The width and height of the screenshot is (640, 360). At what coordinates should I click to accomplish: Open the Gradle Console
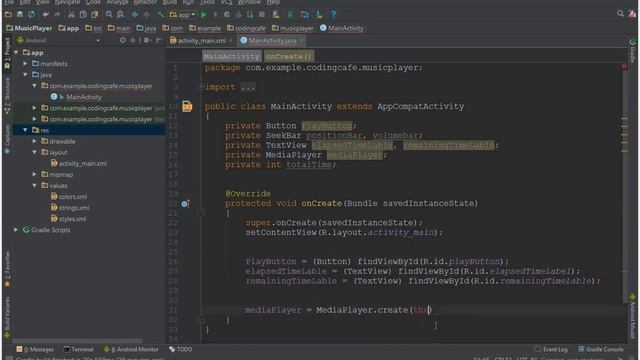point(601,349)
